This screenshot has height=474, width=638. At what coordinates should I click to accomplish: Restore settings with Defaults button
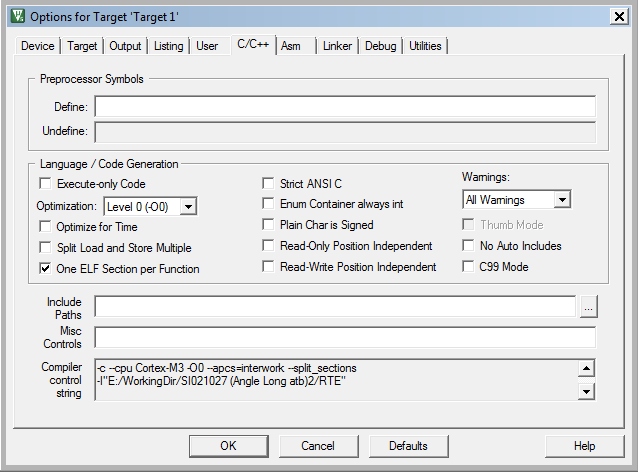408,446
